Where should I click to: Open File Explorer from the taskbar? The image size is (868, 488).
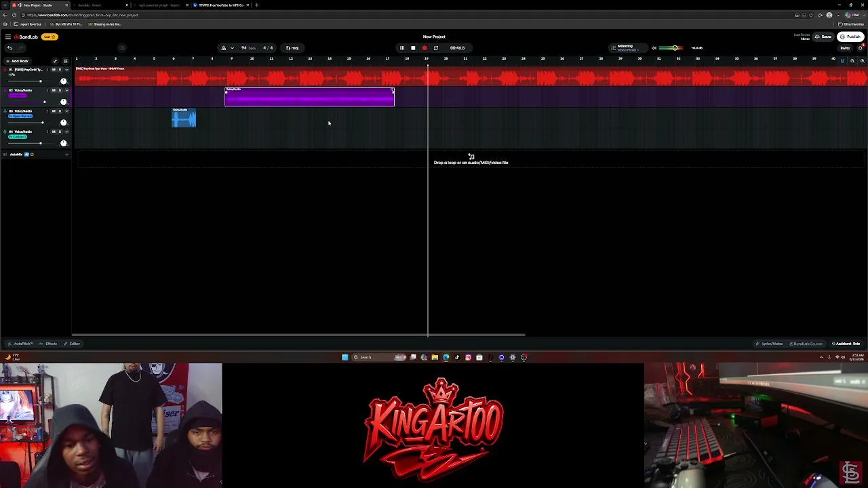point(435,357)
